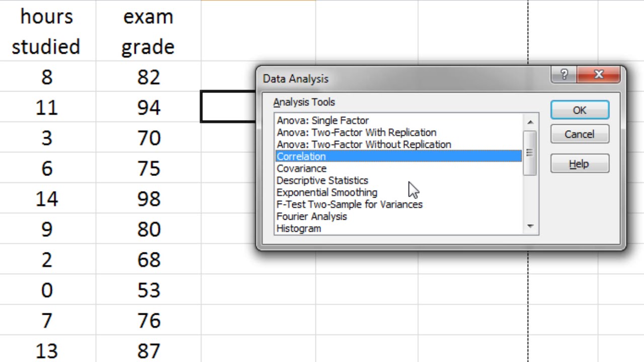
Task: Click the list scrollbar thumb
Action: (529, 153)
